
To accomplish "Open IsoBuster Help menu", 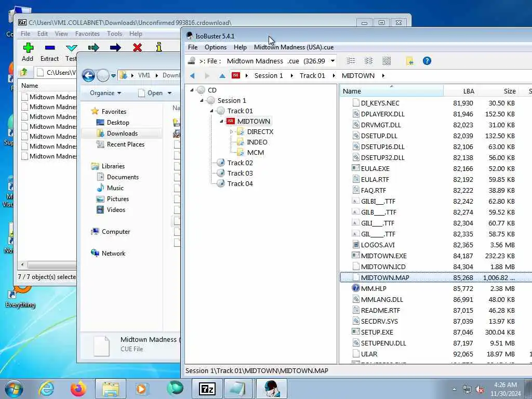I will [x=240, y=47].
